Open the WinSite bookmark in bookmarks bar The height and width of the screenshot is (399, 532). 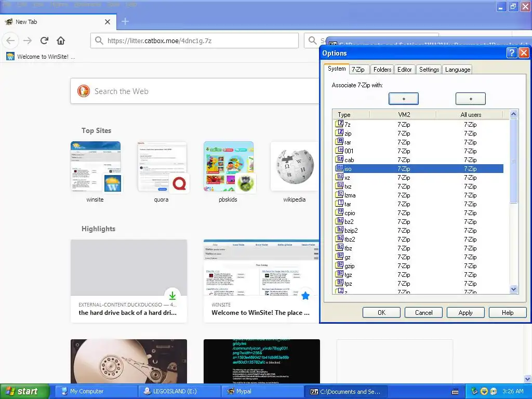point(41,57)
